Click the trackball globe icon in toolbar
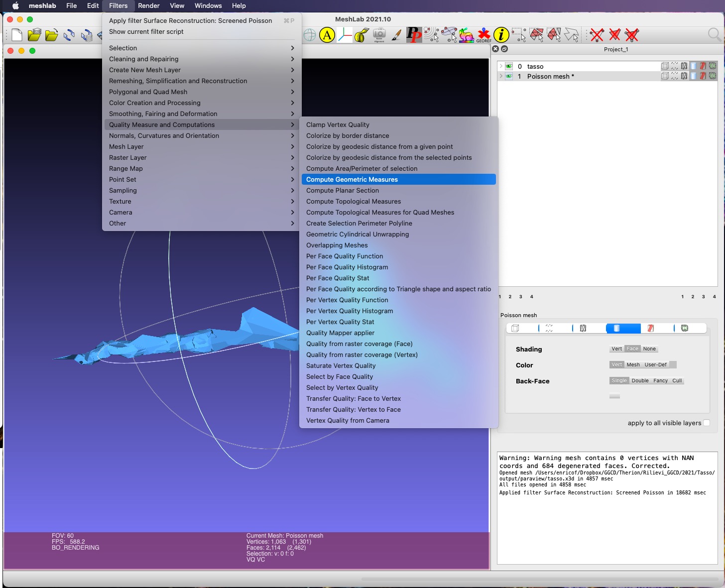 click(x=310, y=35)
